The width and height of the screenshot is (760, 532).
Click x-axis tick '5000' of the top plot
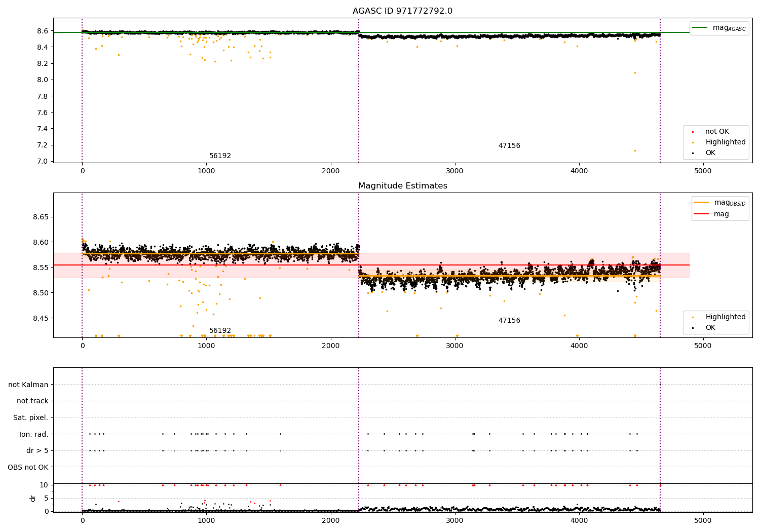click(x=703, y=171)
